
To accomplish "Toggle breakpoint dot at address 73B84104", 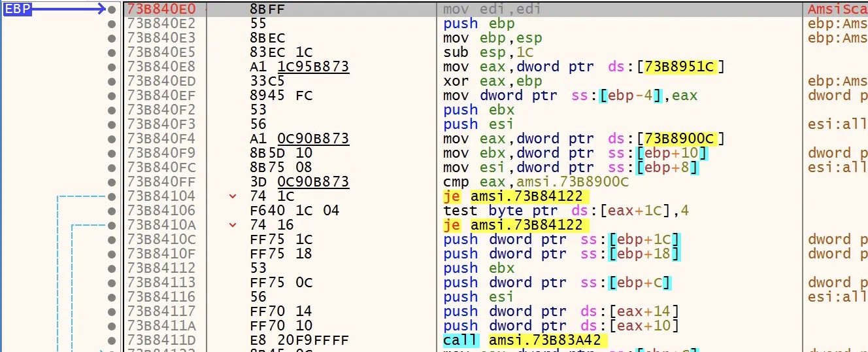I will point(112,196).
